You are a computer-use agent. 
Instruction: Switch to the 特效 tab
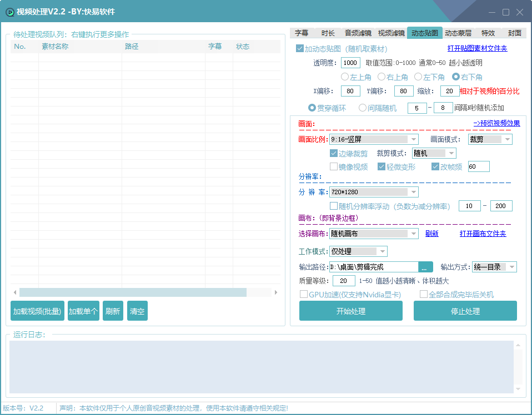488,33
